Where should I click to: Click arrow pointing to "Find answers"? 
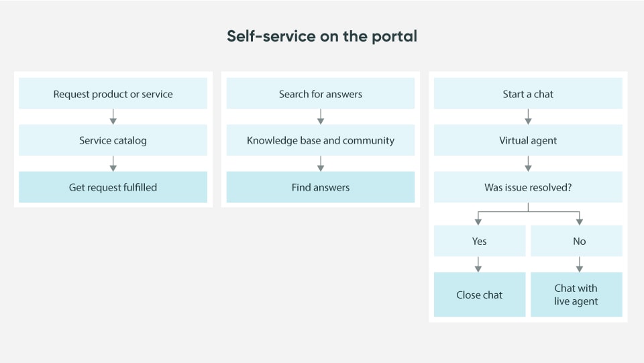pos(321,164)
